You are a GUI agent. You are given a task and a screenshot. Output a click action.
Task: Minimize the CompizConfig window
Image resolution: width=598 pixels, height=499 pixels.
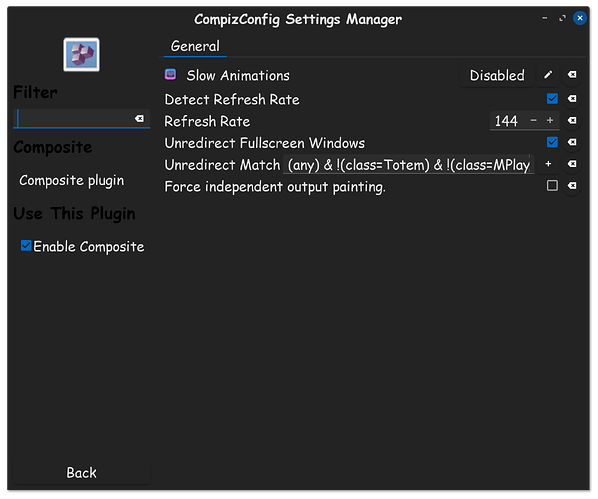point(545,18)
